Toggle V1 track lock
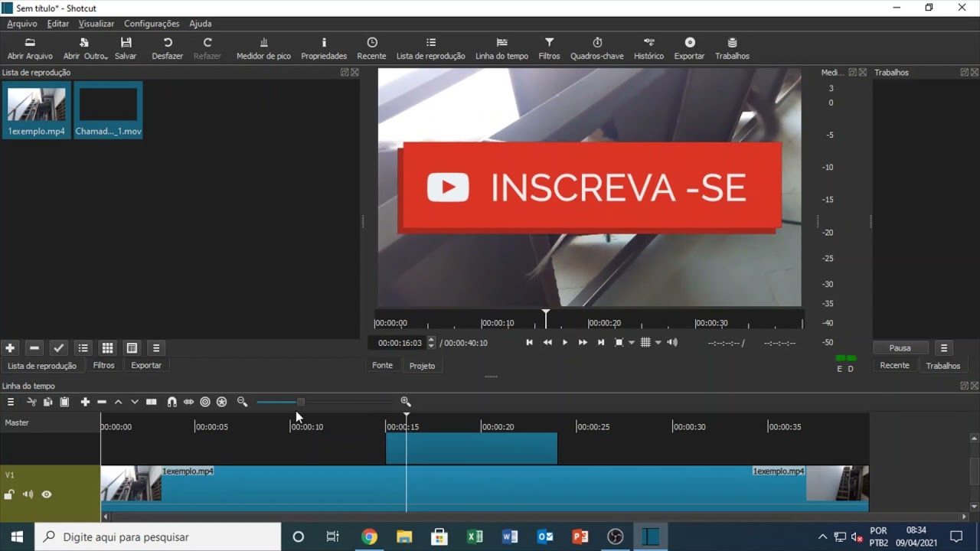Viewport: 980px width, 551px height. pos(9,494)
